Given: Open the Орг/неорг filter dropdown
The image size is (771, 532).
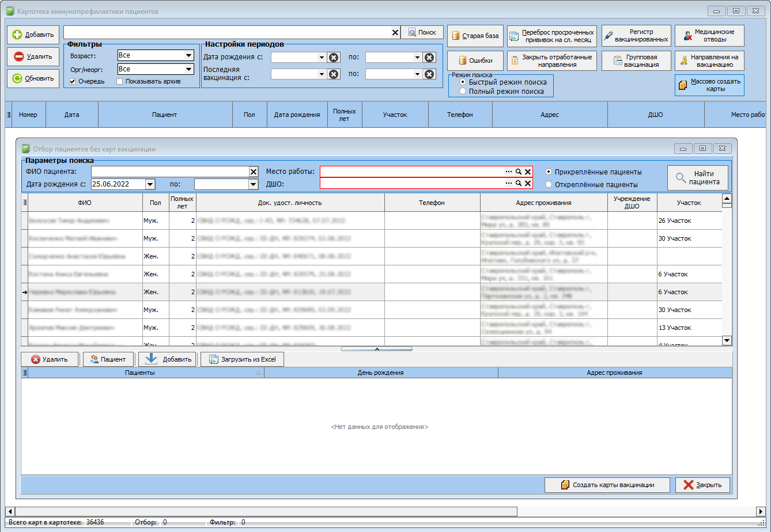Looking at the screenshot, I should [x=188, y=69].
